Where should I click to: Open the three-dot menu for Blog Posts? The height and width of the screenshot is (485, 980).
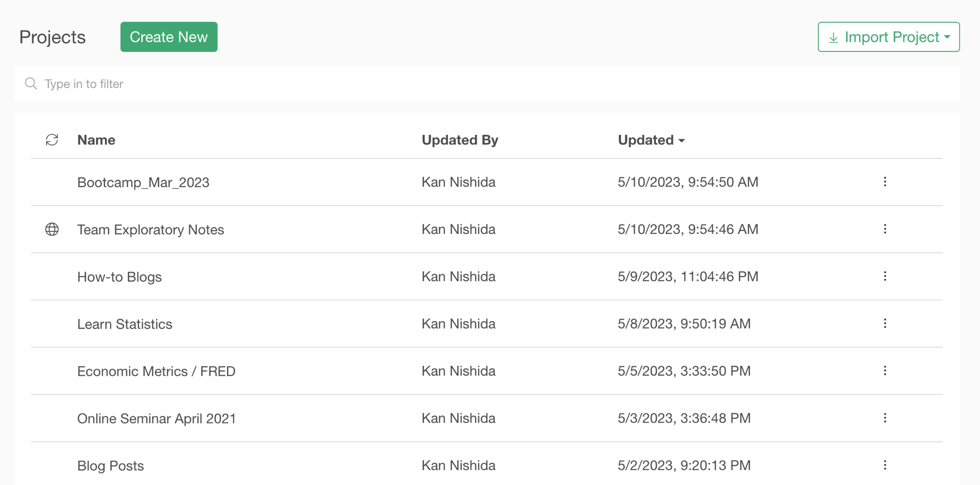tap(885, 465)
